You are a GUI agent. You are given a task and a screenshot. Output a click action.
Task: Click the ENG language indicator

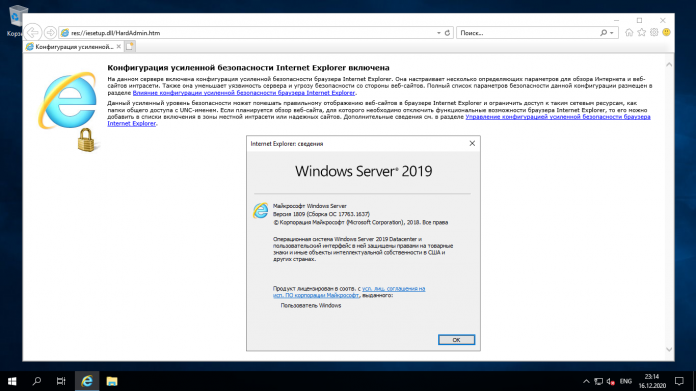(x=625, y=381)
